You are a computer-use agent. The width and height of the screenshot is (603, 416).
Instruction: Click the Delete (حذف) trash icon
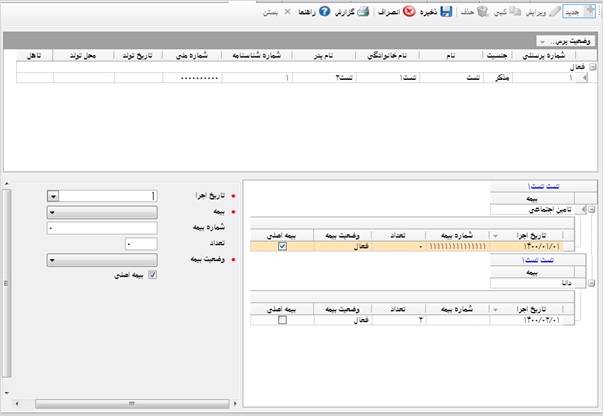pyautogui.click(x=483, y=12)
